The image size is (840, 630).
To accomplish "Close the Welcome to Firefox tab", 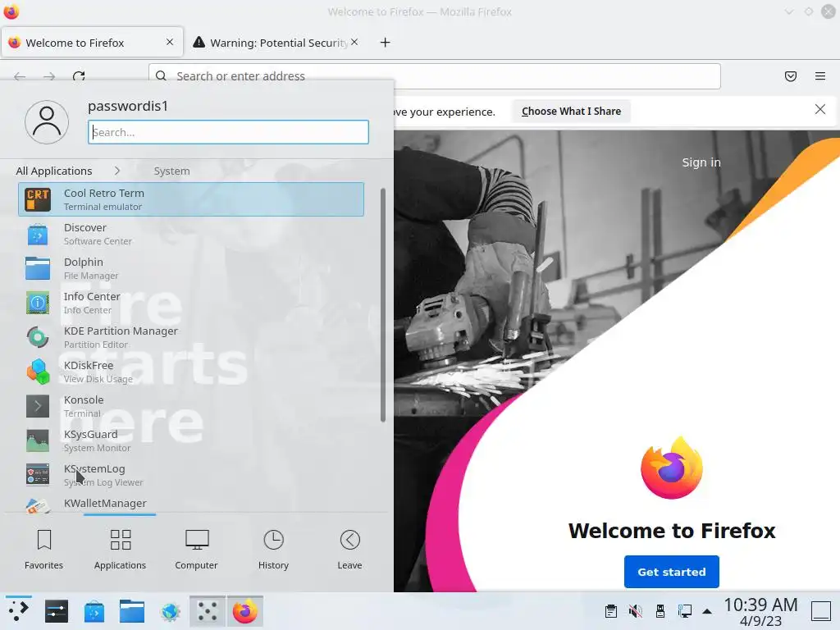I will point(170,42).
